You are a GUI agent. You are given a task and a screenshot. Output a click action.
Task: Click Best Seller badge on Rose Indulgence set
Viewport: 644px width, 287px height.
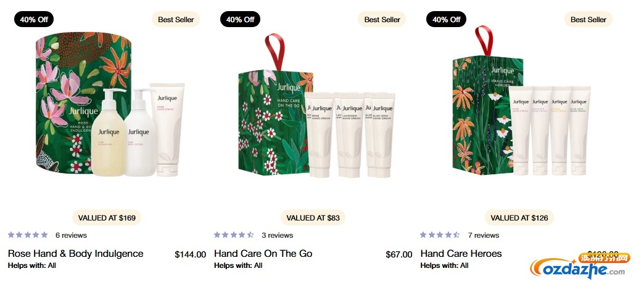[176, 19]
